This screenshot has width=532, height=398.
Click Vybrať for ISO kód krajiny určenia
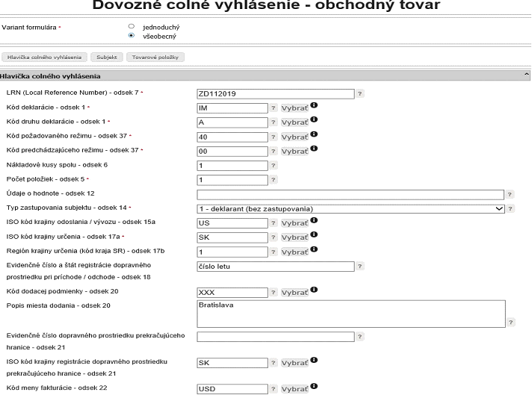coord(294,237)
